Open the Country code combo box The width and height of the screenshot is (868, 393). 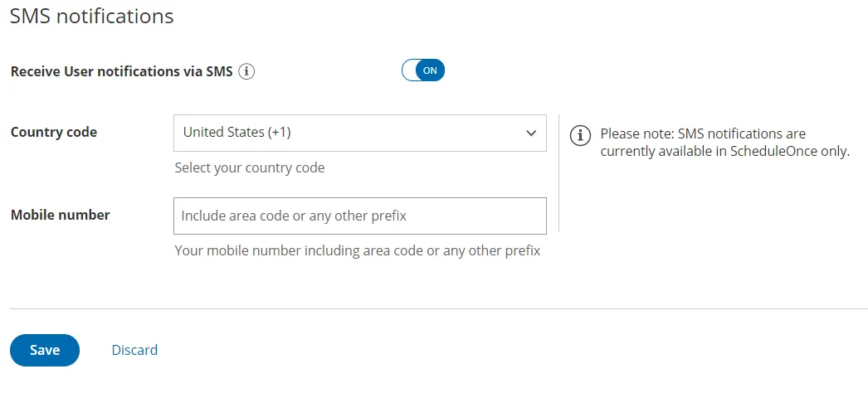(x=360, y=133)
